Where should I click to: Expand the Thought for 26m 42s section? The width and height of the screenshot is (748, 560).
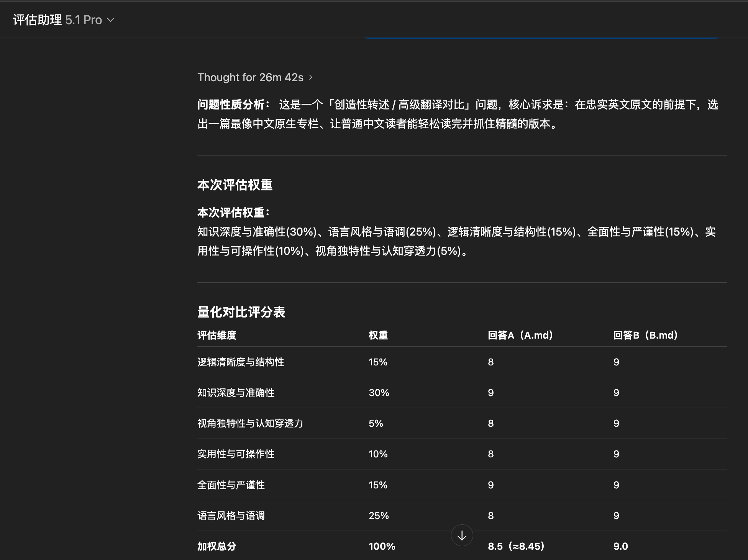click(250, 77)
